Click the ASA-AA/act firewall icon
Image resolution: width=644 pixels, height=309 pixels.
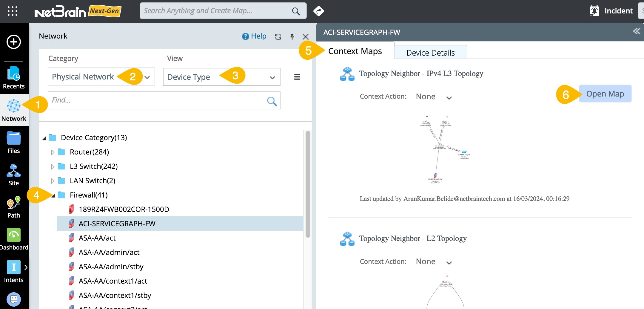point(71,238)
